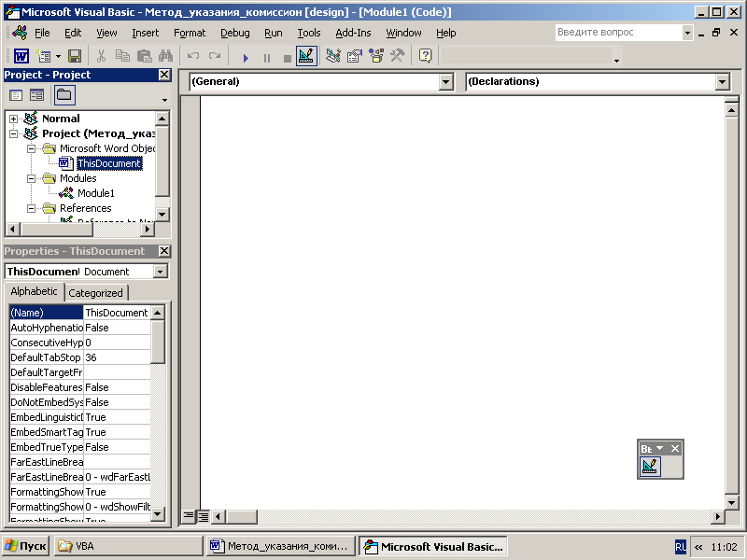Click the project tree vertical scroll down arrow
This screenshot has width=747, height=560.
click(x=162, y=215)
